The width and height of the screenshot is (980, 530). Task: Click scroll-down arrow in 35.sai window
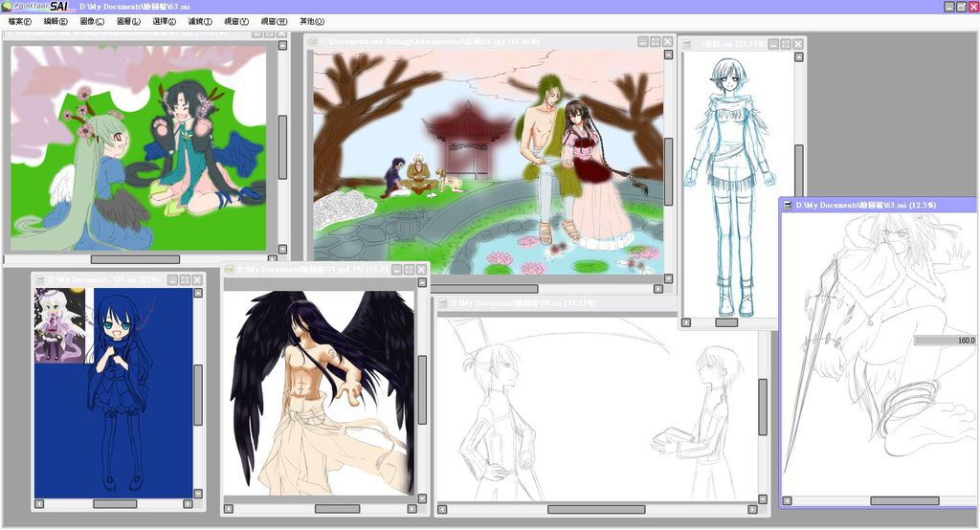click(x=198, y=494)
